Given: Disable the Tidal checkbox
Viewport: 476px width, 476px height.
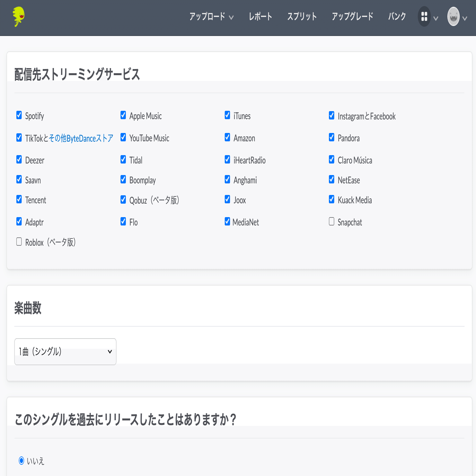Looking at the screenshot, I should pos(123,159).
